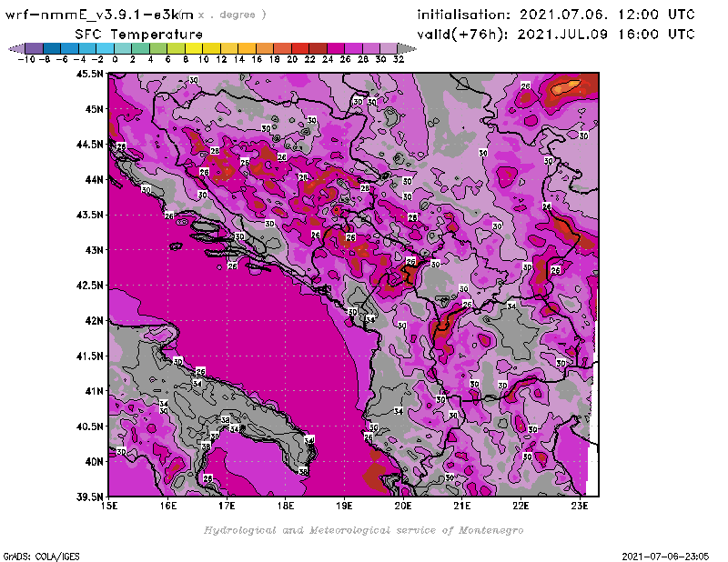
Task: Click the 16E longitude label
Action: tap(168, 506)
